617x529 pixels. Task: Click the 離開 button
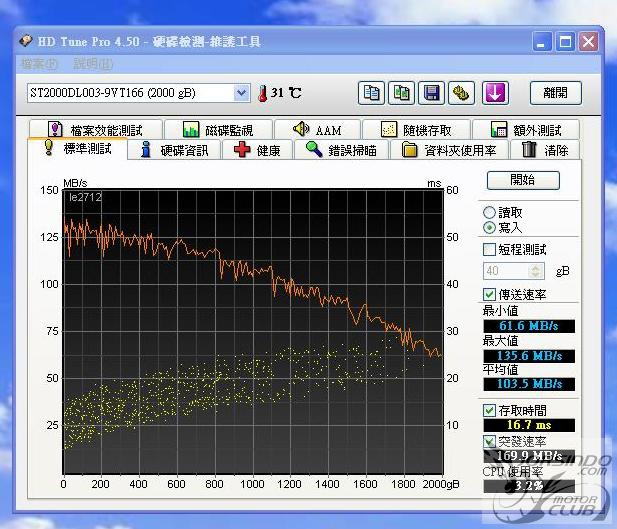(555, 93)
